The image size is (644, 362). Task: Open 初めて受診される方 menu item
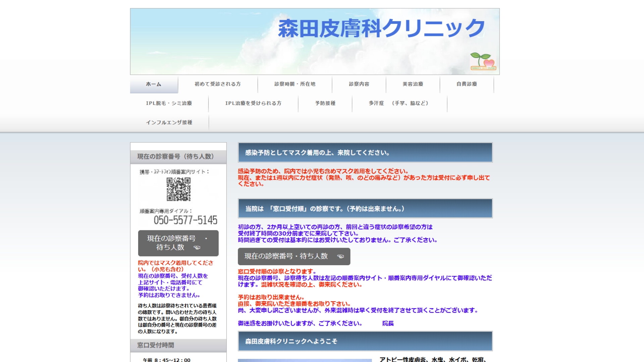218,84
